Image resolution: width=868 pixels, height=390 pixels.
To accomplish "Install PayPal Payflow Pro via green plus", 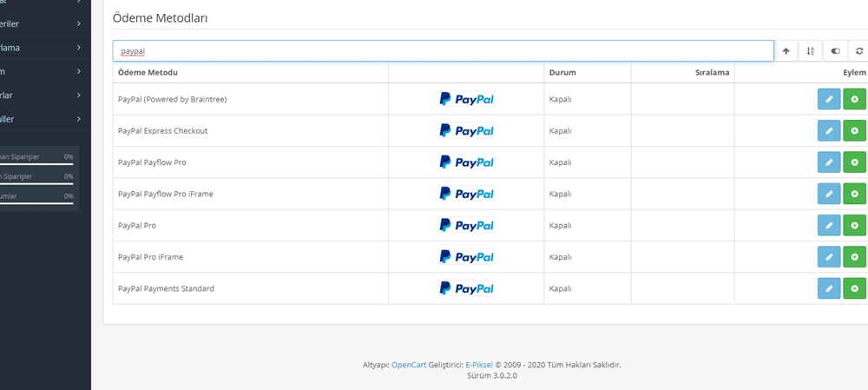I will tap(854, 162).
